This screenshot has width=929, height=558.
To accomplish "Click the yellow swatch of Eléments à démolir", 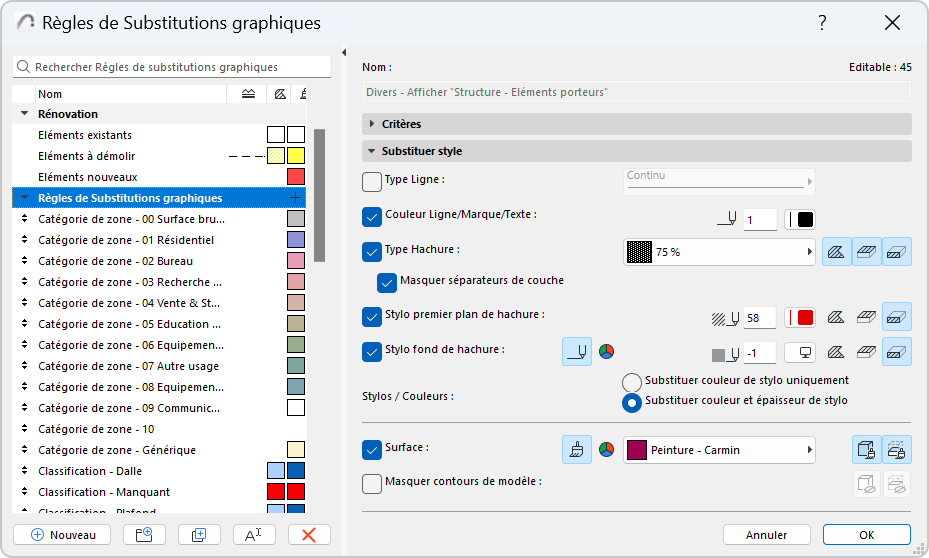I will tap(296, 156).
